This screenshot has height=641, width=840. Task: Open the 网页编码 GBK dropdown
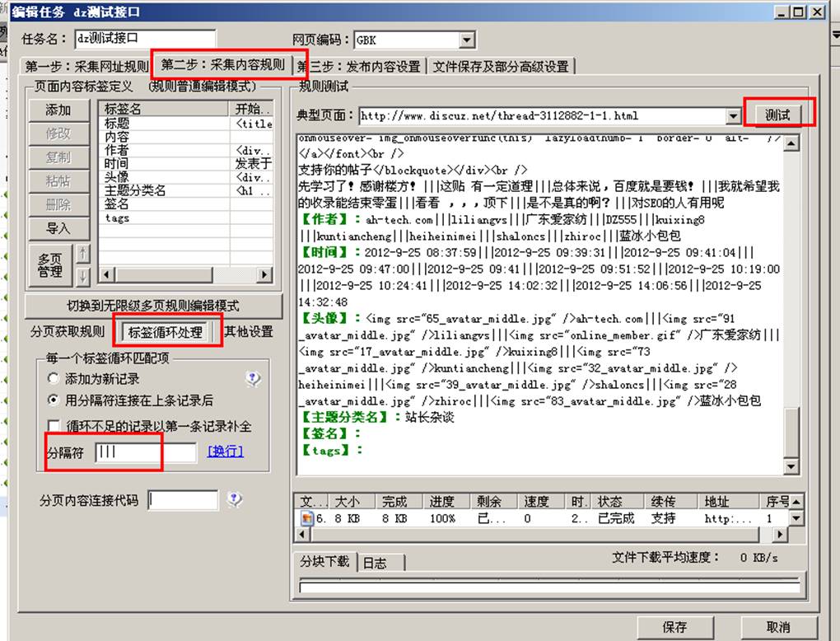tap(467, 40)
